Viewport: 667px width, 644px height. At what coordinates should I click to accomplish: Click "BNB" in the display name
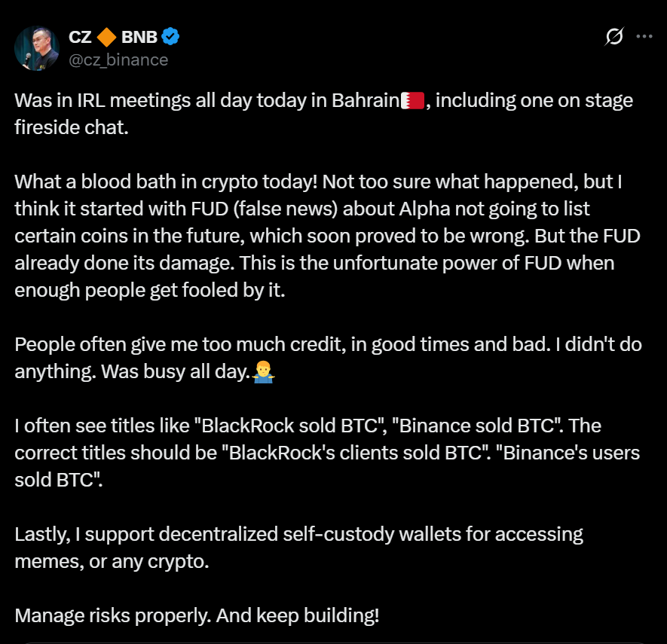140,36
